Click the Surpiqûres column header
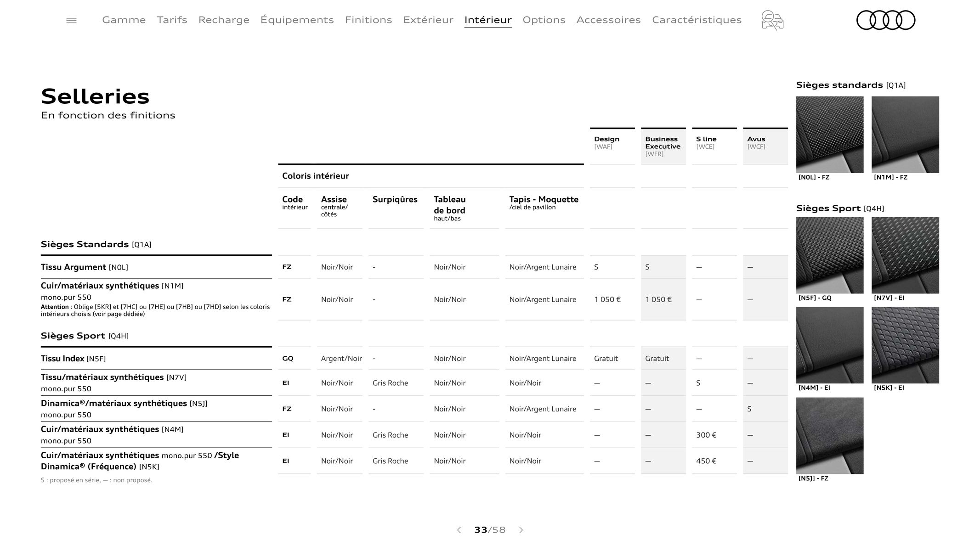Image resolution: width=980 pixels, height=551 pixels. click(x=395, y=199)
